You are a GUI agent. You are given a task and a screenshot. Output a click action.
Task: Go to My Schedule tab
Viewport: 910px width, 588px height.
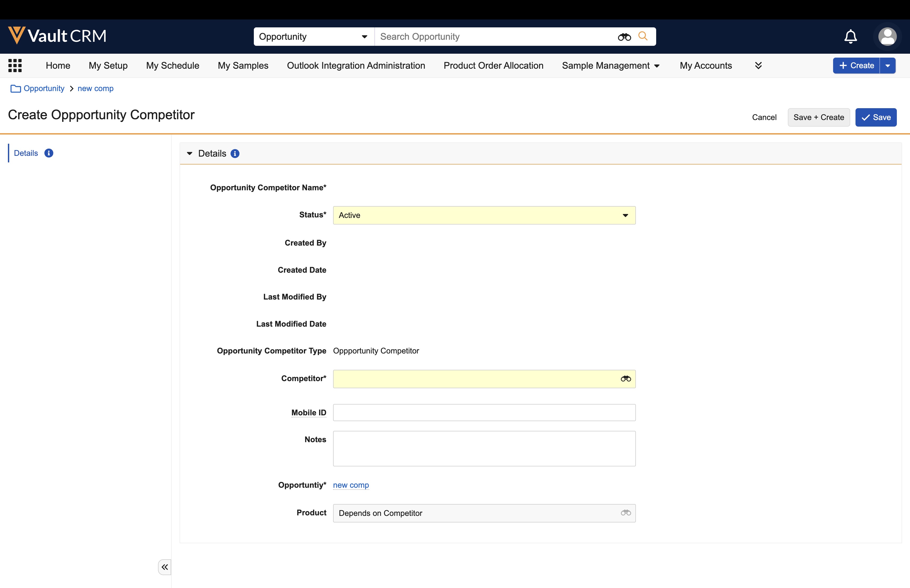tap(173, 66)
